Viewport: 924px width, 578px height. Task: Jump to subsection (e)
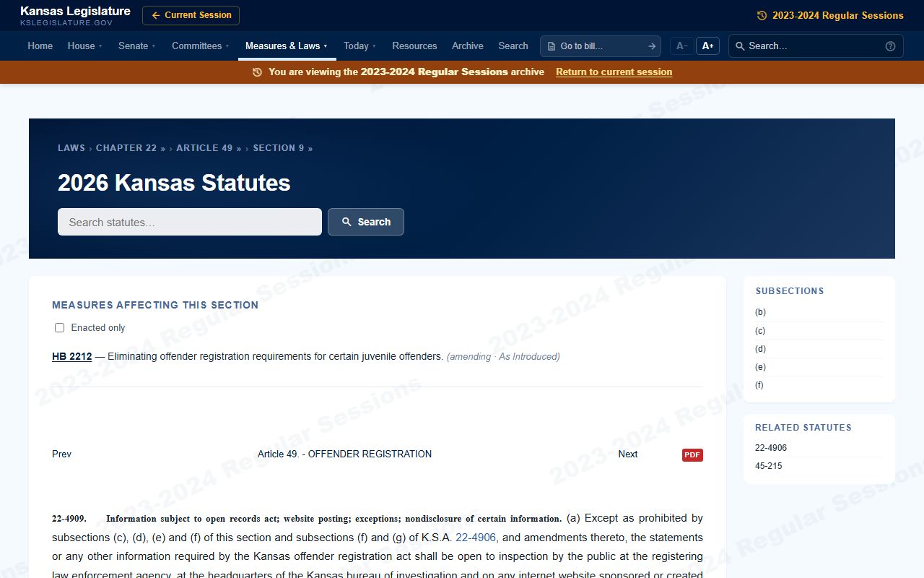tap(760, 367)
